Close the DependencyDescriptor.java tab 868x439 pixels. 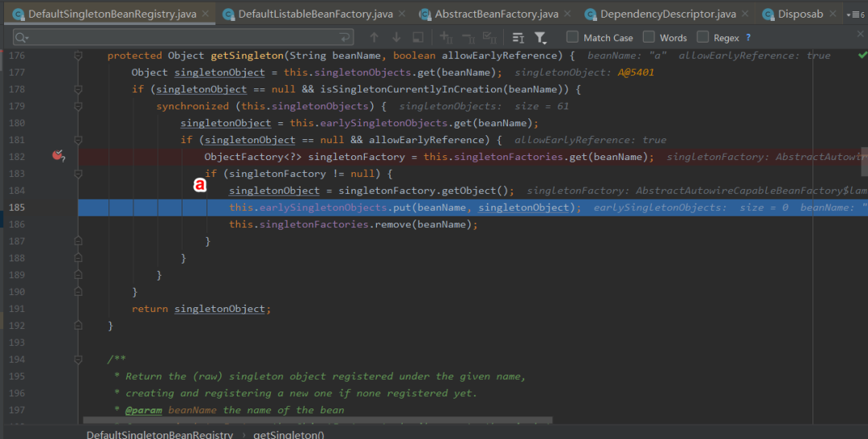tap(747, 14)
